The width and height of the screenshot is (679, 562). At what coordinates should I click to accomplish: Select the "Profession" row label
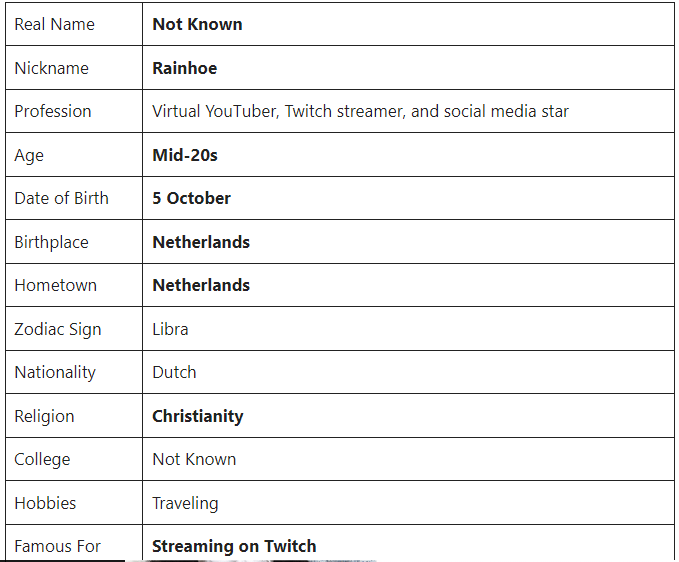pyautogui.click(x=53, y=111)
